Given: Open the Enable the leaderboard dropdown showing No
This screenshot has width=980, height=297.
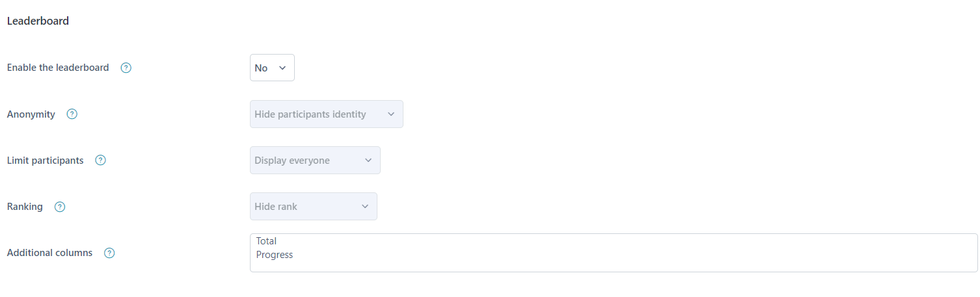Looking at the screenshot, I should click(x=272, y=68).
